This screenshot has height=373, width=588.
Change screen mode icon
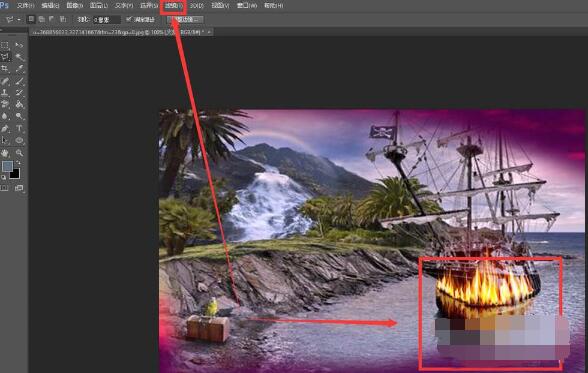click(19, 188)
